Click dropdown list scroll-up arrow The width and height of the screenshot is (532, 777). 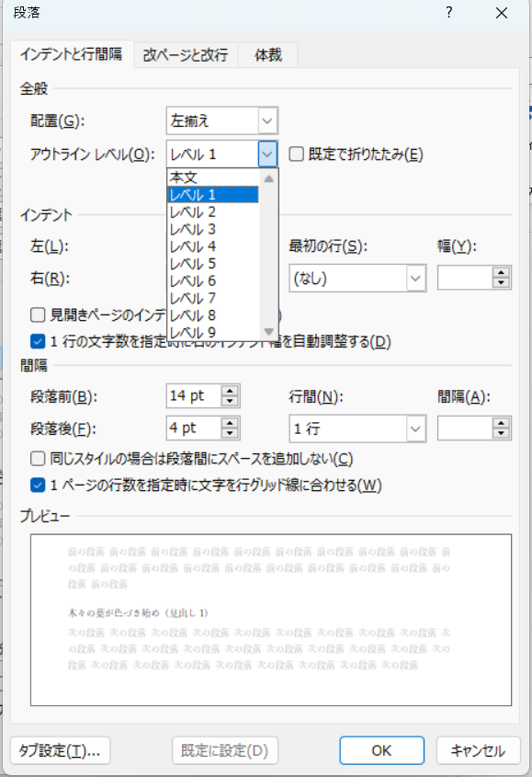click(x=269, y=178)
